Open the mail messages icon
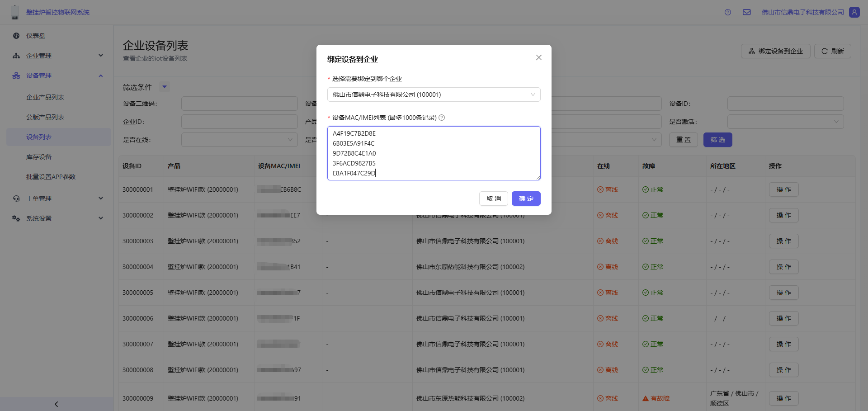Image resolution: width=868 pixels, height=411 pixels. [746, 12]
